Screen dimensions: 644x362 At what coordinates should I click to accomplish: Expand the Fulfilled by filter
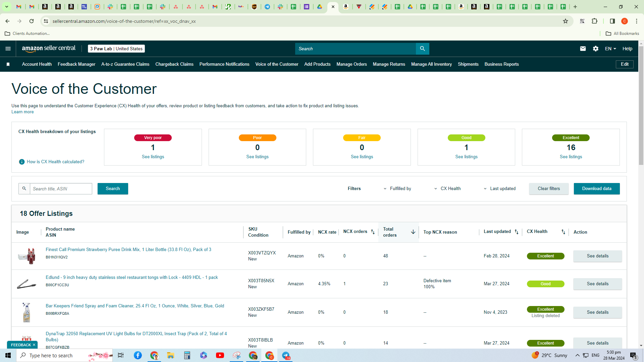coord(397,189)
